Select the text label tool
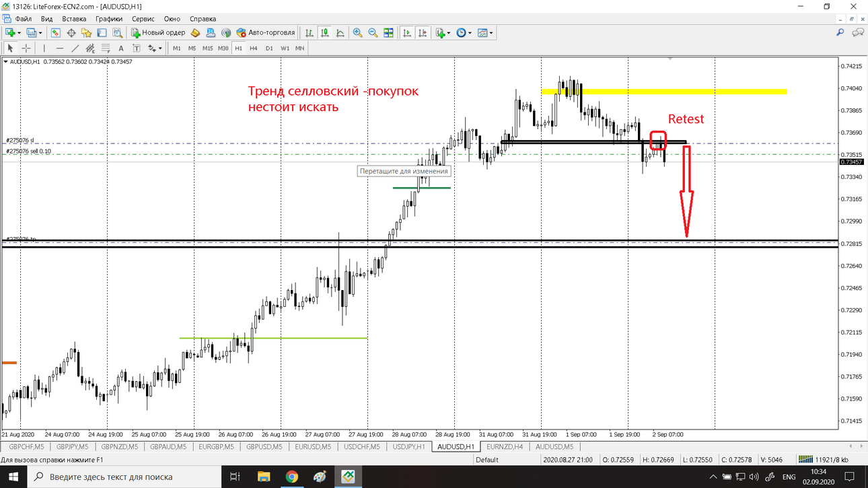The width and height of the screenshot is (868, 488). [x=137, y=48]
